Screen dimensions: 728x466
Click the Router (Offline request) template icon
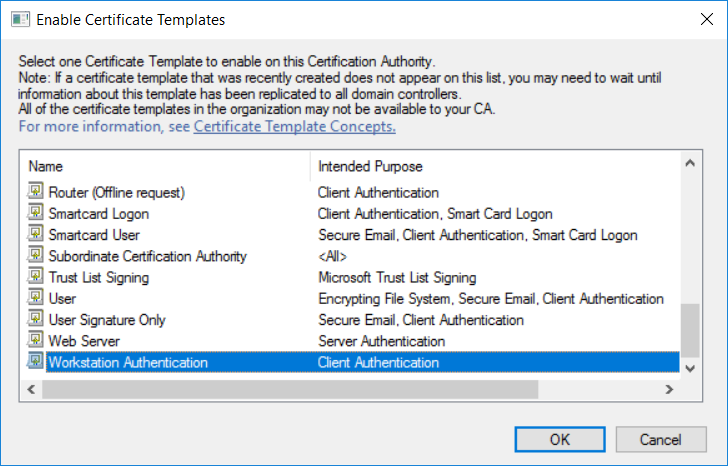click(35, 191)
